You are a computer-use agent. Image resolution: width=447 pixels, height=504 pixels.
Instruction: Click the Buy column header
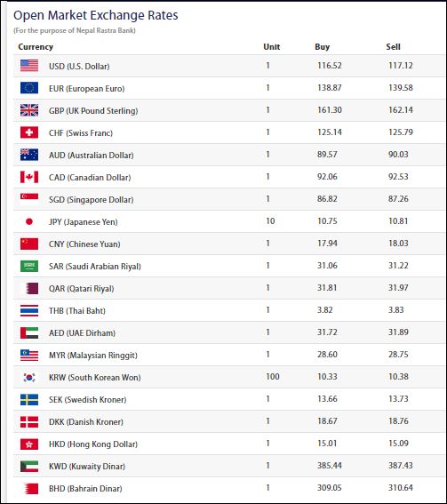pyautogui.click(x=323, y=47)
